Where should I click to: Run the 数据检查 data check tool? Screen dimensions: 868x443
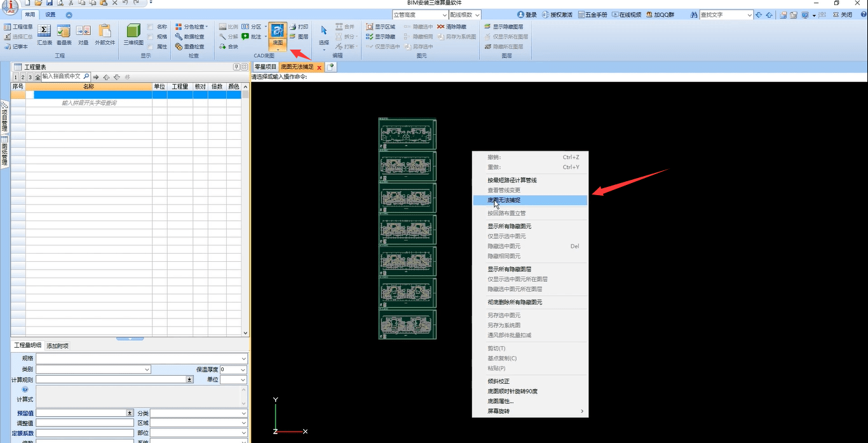point(190,37)
